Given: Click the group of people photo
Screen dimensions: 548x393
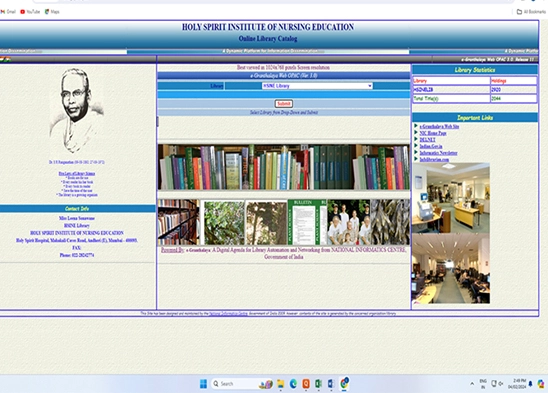Looking at the screenshot, I should point(348,222).
